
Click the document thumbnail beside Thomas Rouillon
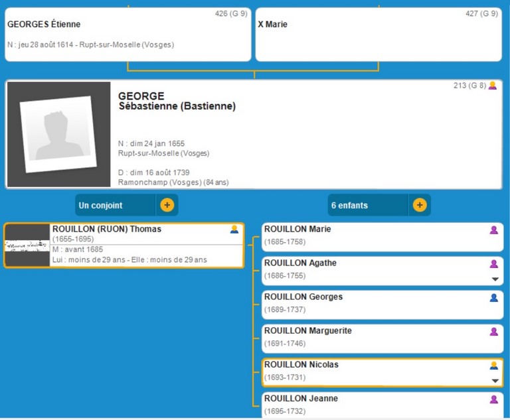pyautogui.click(x=27, y=245)
